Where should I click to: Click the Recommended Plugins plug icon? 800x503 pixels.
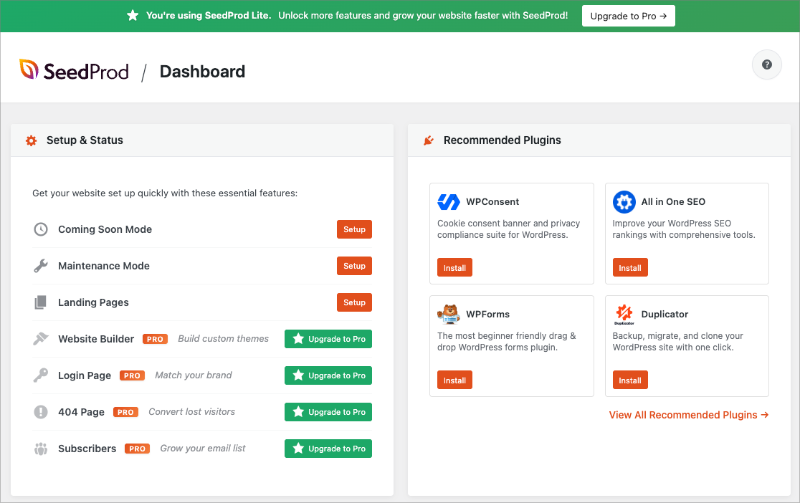tap(429, 140)
